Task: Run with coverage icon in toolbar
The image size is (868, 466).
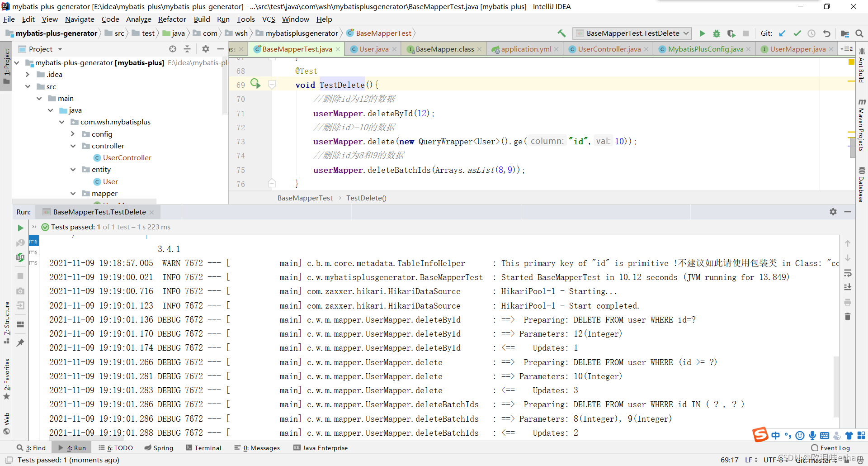Action: point(731,33)
